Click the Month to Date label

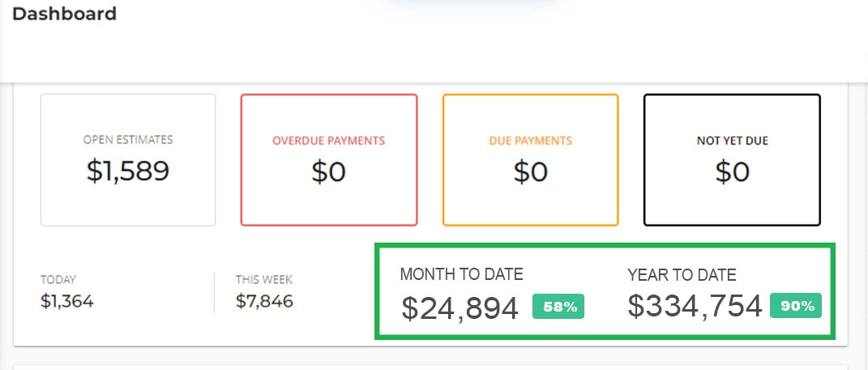tap(461, 274)
